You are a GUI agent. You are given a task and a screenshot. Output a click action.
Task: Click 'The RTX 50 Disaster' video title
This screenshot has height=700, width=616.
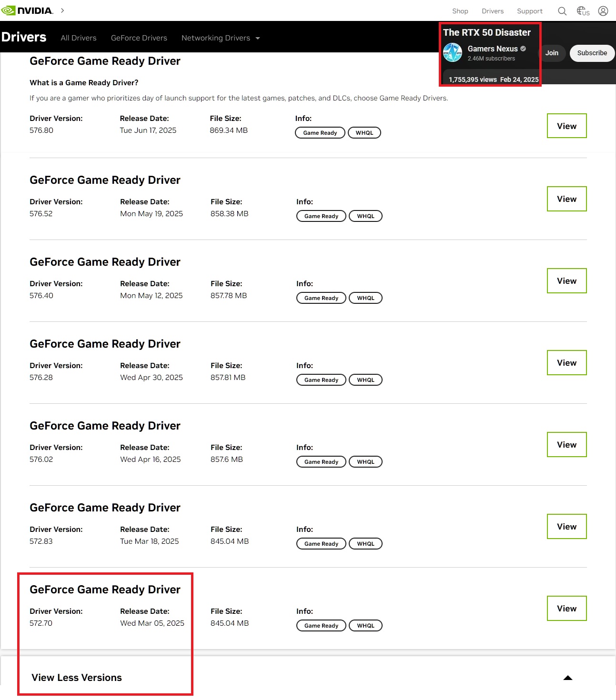click(487, 32)
